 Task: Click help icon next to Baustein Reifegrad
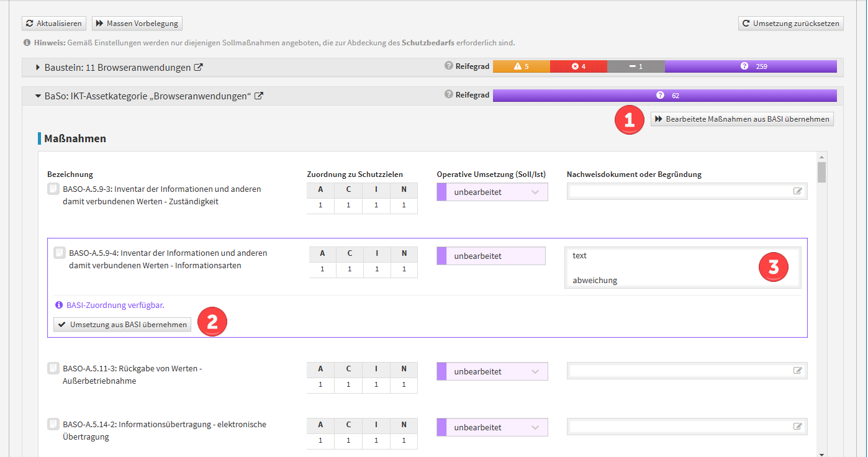point(448,66)
